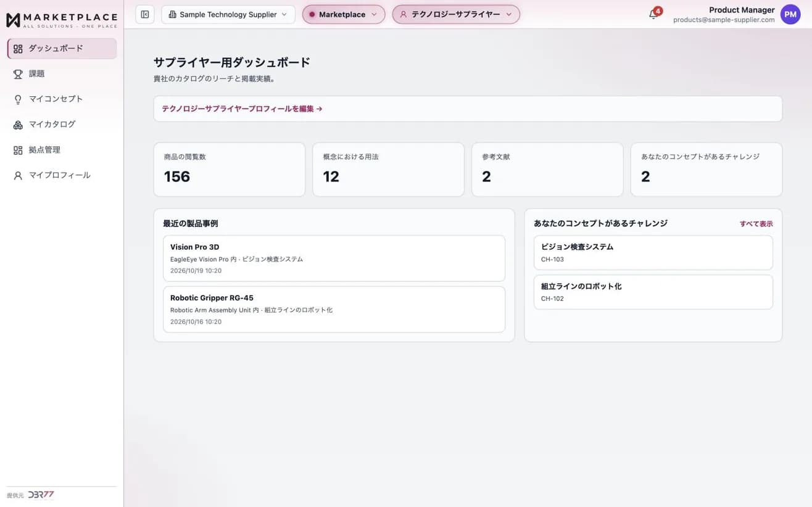Click the lightbulb icon next to マイコンセプト
The height and width of the screenshot is (507, 812).
pos(18,99)
